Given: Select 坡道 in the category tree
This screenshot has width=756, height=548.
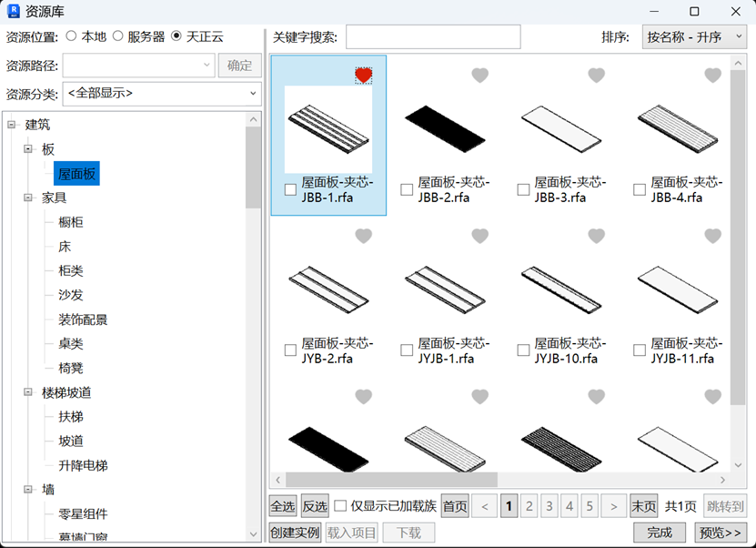Looking at the screenshot, I should click(x=71, y=441).
